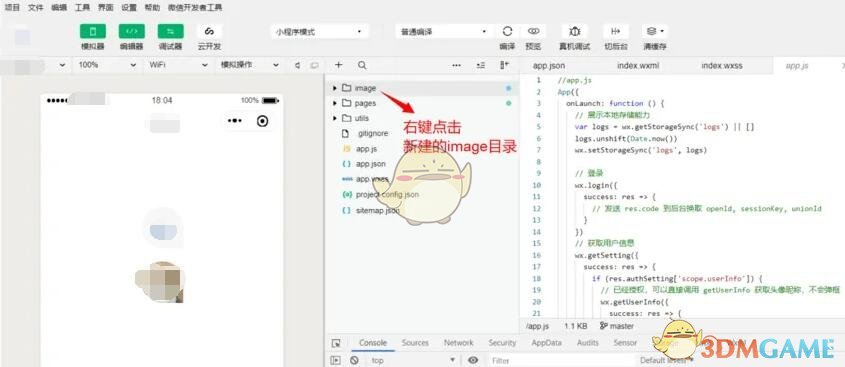845x367 pixels.
Task: Collapse the file tree panel icon
Action: click(504, 65)
